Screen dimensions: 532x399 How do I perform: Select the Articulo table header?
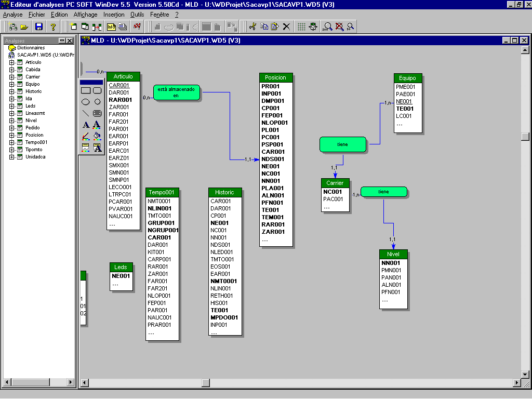123,76
